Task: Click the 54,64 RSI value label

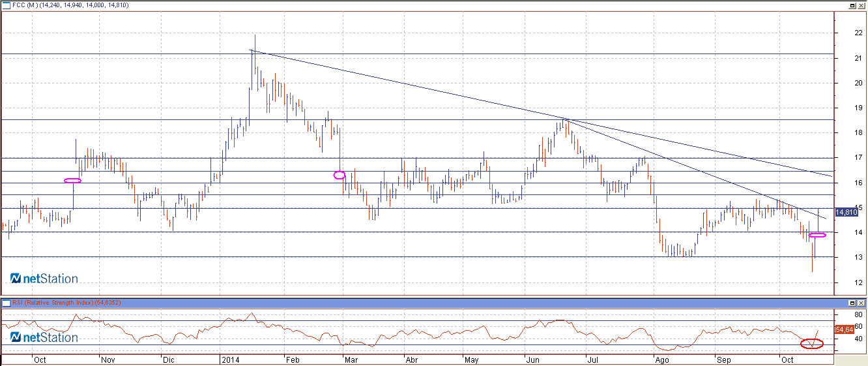Action: pyautogui.click(x=844, y=329)
